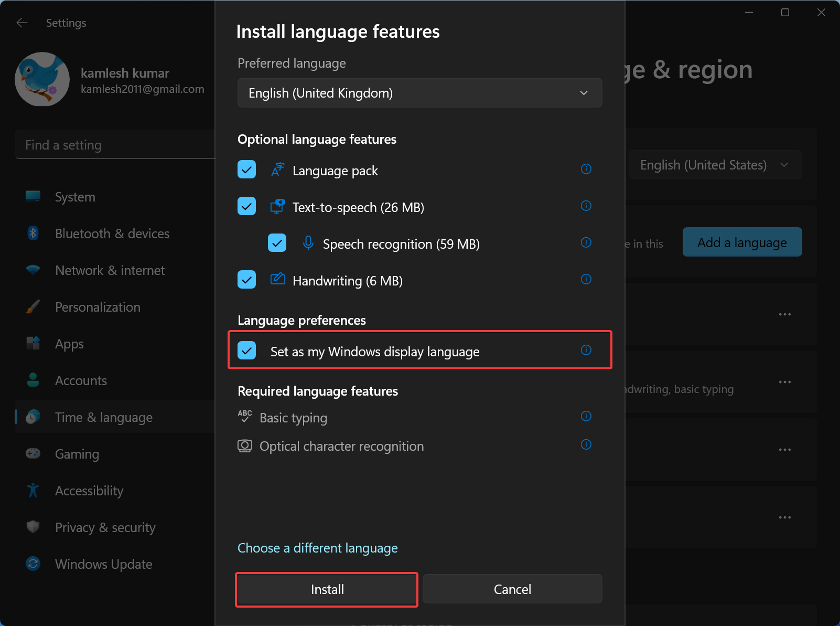The width and height of the screenshot is (840, 626).
Task: Click the Text-to-speech monitor icon
Action: (278, 206)
